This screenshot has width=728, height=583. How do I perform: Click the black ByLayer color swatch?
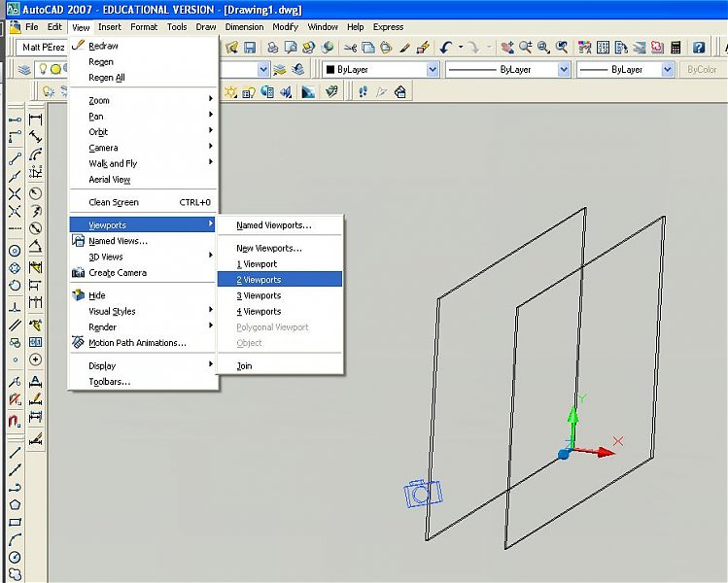tap(330, 70)
